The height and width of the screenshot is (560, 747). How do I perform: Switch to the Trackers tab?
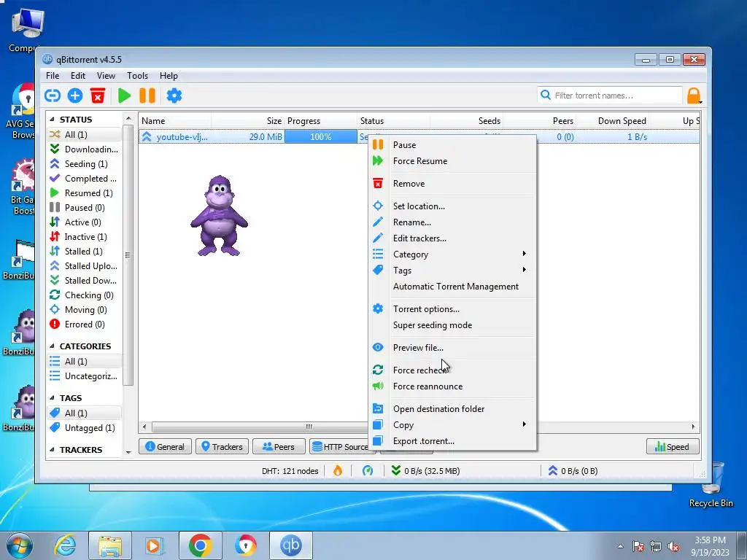[222, 447]
